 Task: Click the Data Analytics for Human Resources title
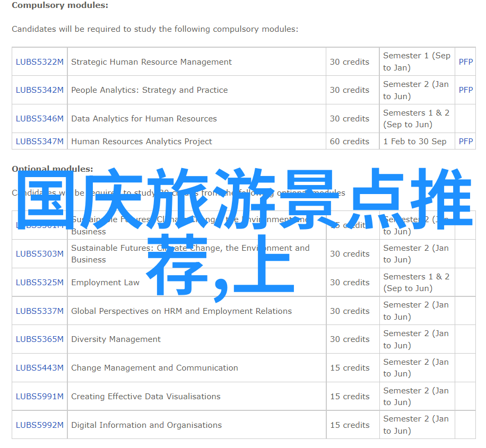(144, 119)
